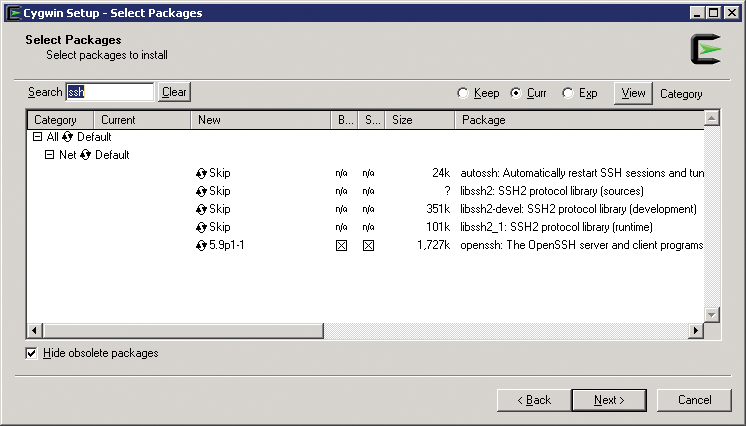Select the openssh package description
The height and width of the screenshot is (426, 746).
coord(582,246)
